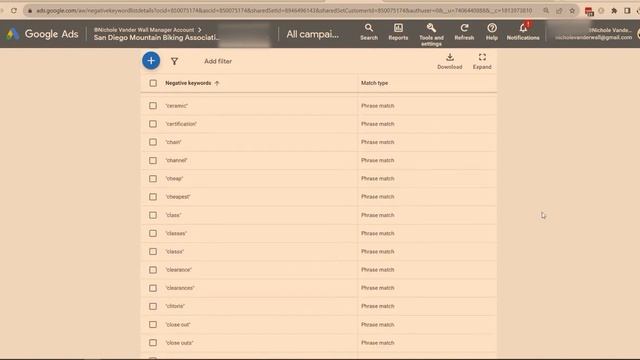
Task: Check the 'close outs' keyword row
Action: click(x=153, y=343)
